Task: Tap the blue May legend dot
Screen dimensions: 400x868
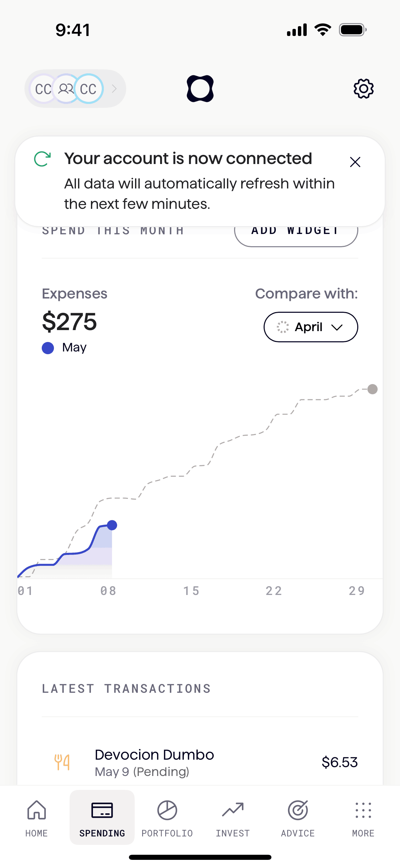Action: [x=48, y=348]
